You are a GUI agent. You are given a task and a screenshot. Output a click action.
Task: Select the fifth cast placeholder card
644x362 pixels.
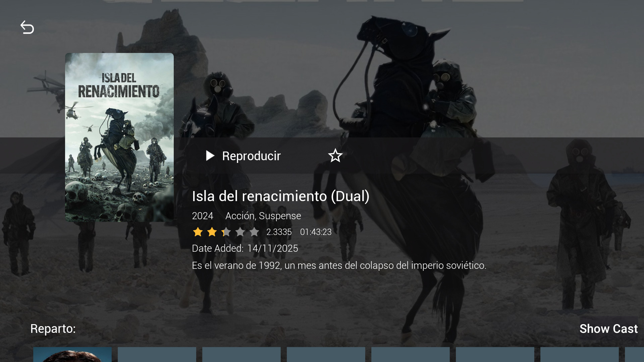(x=411, y=355)
